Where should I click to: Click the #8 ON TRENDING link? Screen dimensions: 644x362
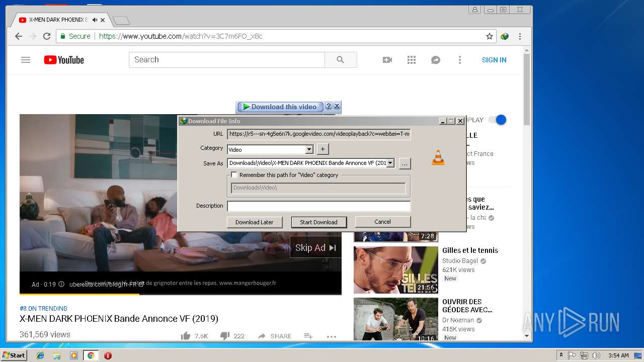pyautogui.click(x=43, y=308)
